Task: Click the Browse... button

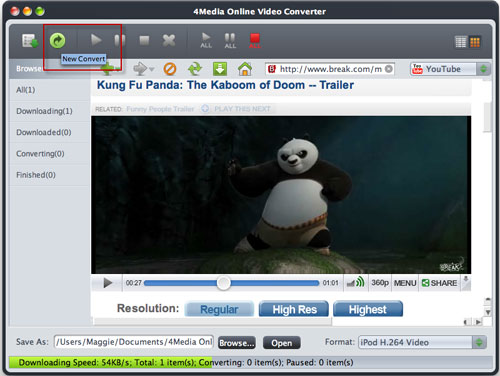Action: coord(237,343)
